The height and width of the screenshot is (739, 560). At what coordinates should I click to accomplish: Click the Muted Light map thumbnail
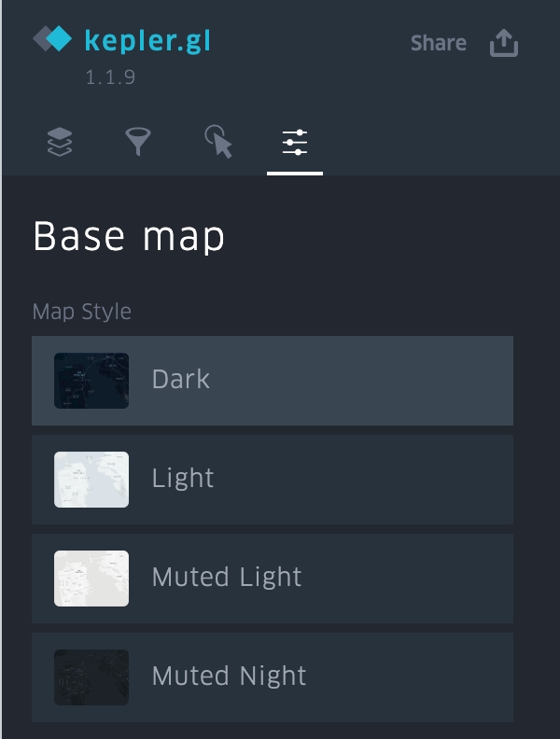(x=91, y=579)
